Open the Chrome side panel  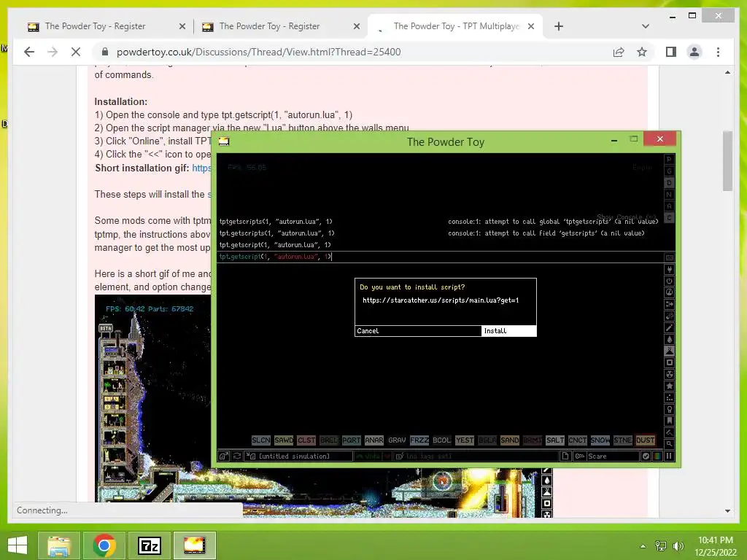point(671,52)
